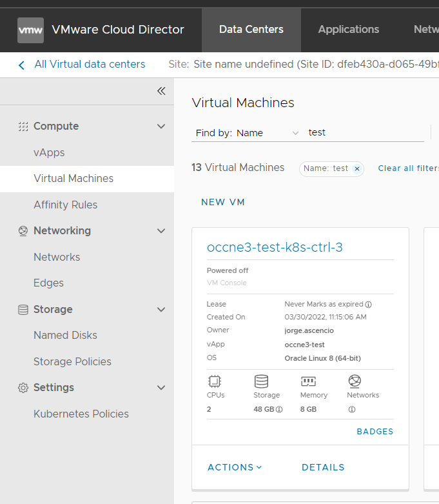439x504 pixels.
Task: Collapse the sidebar with double-chevron icon
Action: point(161,91)
